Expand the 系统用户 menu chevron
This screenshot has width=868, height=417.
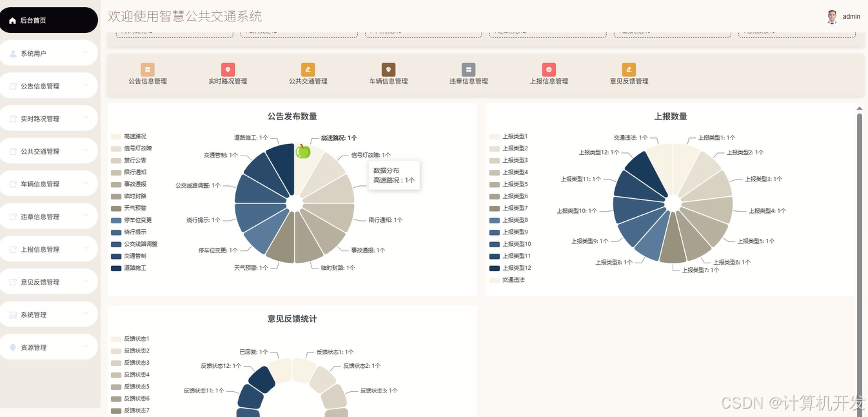pyautogui.click(x=86, y=52)
